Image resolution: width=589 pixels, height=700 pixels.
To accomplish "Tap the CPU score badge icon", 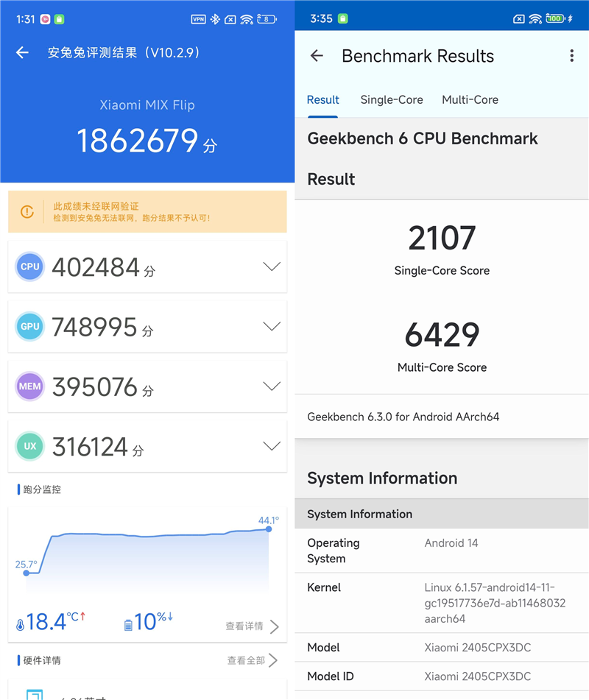I will point(30,266).
